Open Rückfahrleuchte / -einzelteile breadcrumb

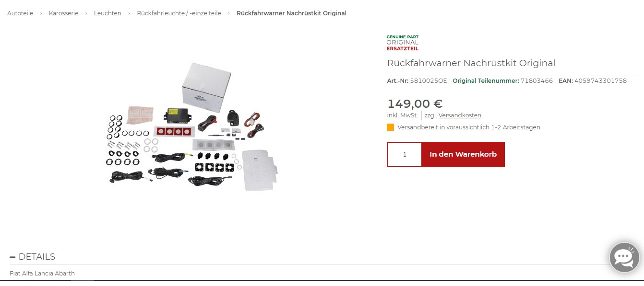[x=179, y=13]
